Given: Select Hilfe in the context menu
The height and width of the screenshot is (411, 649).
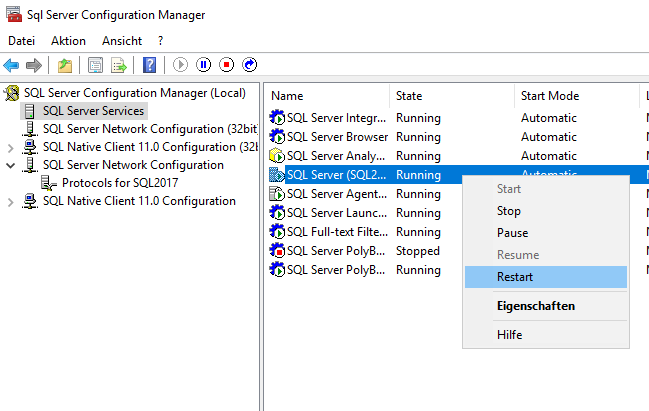Looking at the screenshot, I should click(x=546, y=334).
